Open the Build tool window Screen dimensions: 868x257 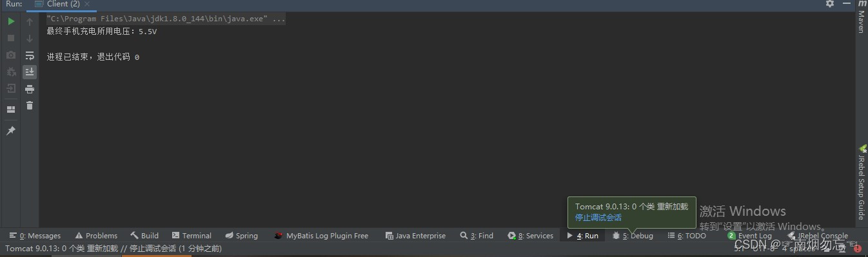tap(144, 236)
